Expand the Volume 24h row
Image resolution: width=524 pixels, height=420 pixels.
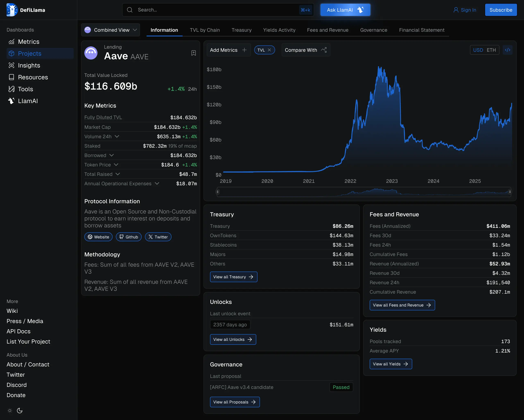[117, 136]
